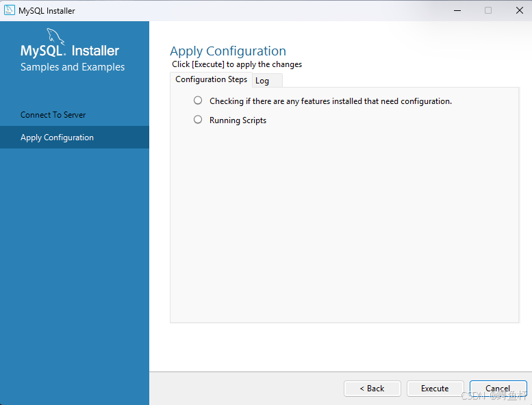Click the 'Apply Configuration' page heading

pyautogui.click(x=228, y=51)
